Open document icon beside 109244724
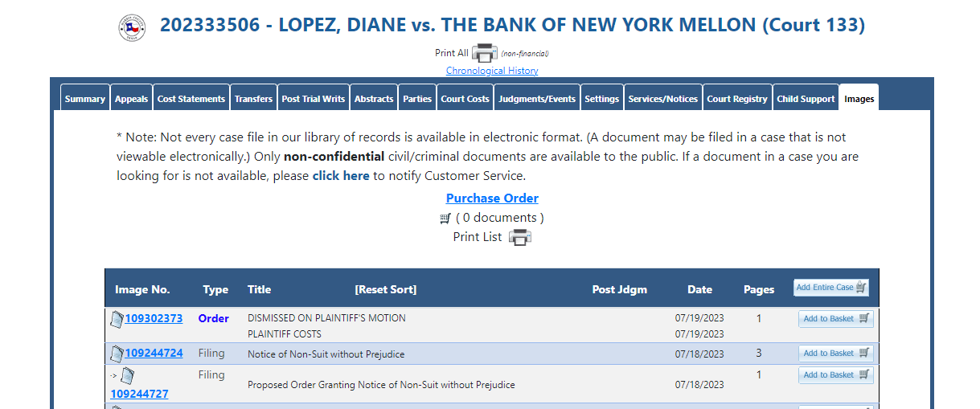This screenshot has width=980, height=409. [x=117, y=354]
